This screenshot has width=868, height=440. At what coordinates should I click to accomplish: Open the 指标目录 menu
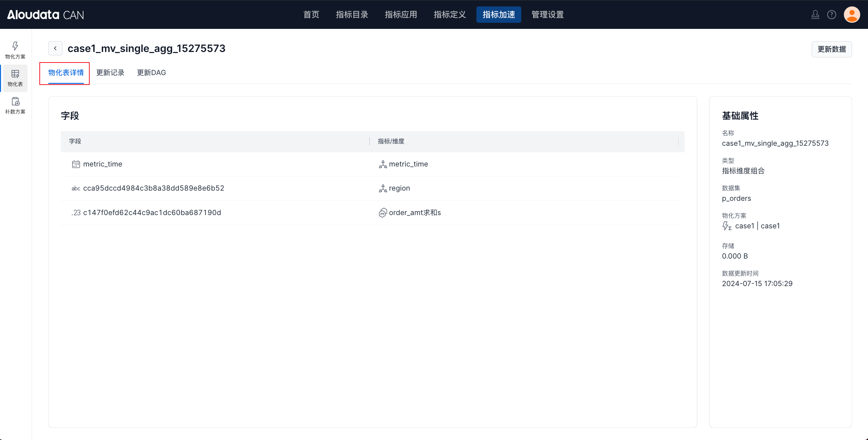pyautogui.click(x=352, y=15)
